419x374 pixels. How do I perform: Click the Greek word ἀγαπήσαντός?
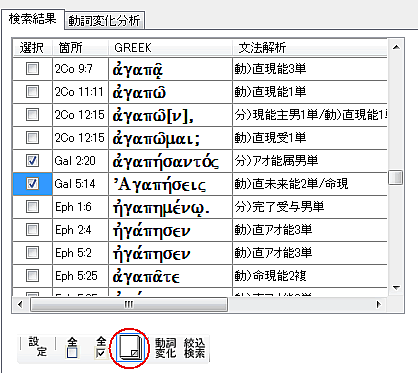166,161
